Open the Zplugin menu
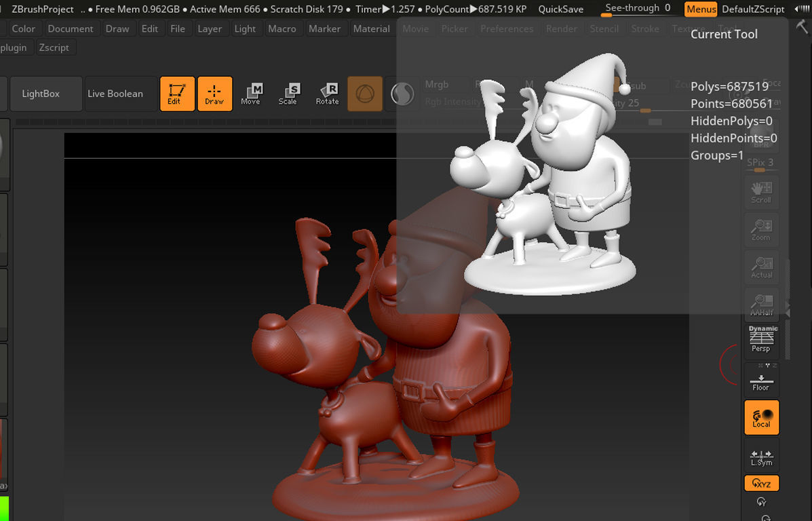The width and height of the screenshot is (812, 521). tap(14, 47)
